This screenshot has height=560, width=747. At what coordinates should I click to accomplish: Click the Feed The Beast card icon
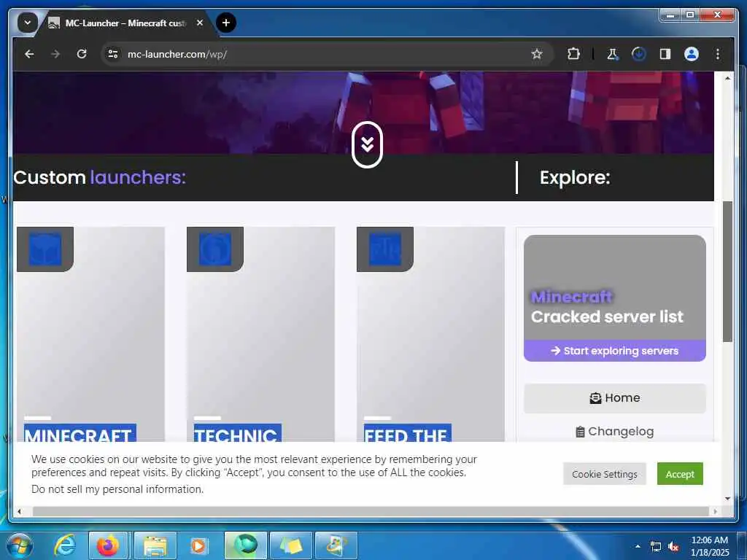(x=385, y=249)
